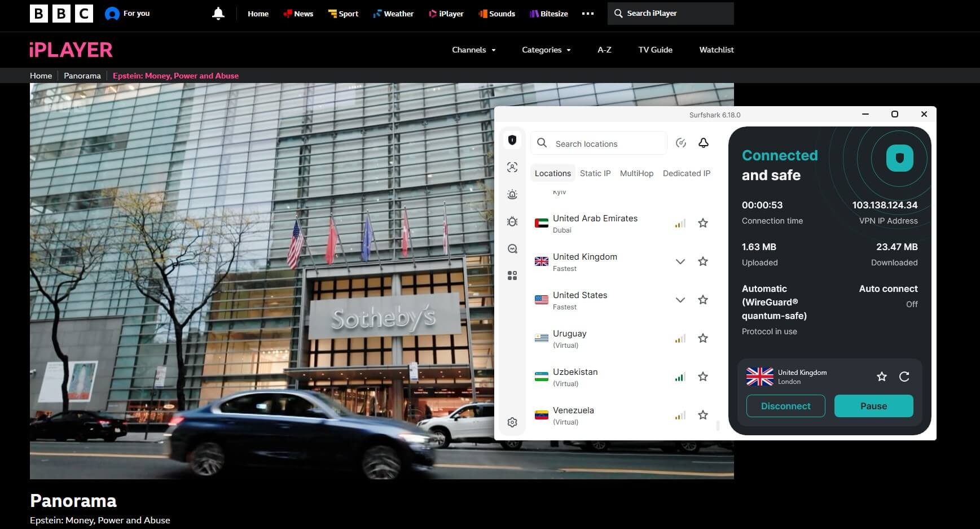Click the BBC logo

pos(61,14)
